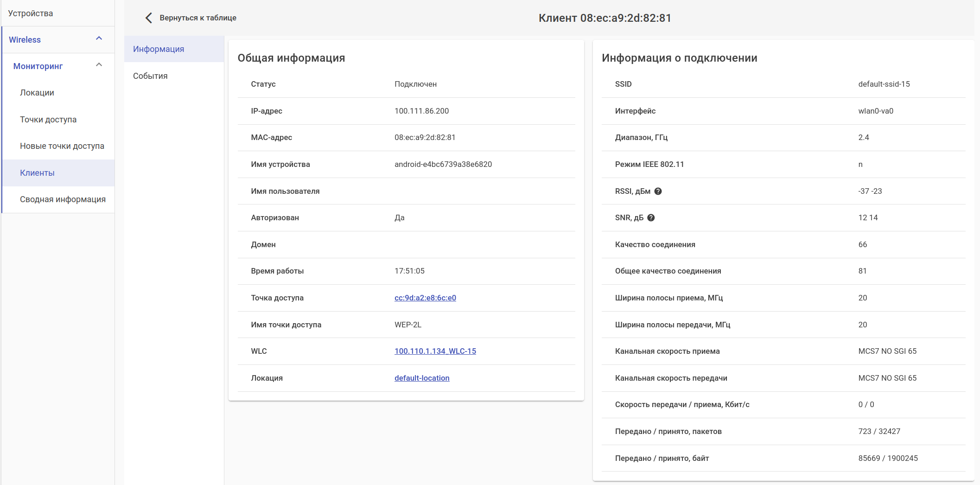The image size is (980, 485).
Task: Collapse the Wireless section chevron
Action: click(x=99, y=38)
